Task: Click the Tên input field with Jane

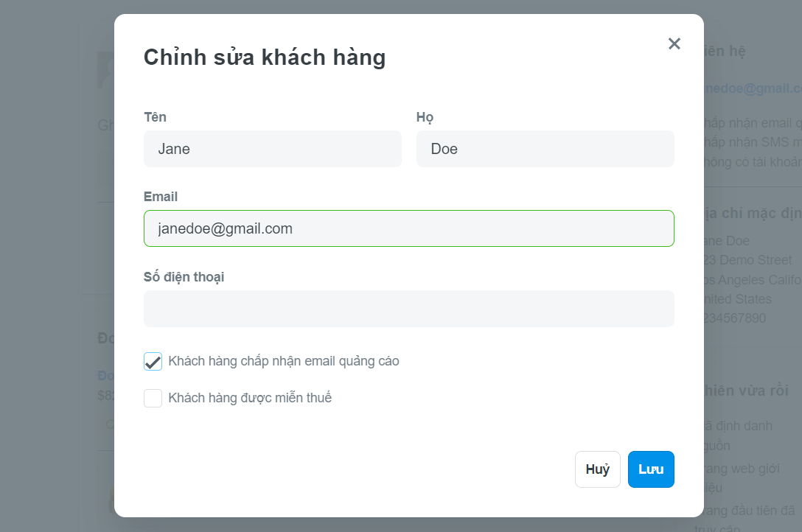Action: [273, 149]
